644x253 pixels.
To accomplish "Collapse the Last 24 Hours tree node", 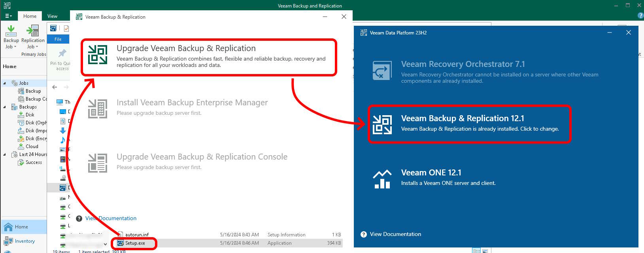I will 5,154.
